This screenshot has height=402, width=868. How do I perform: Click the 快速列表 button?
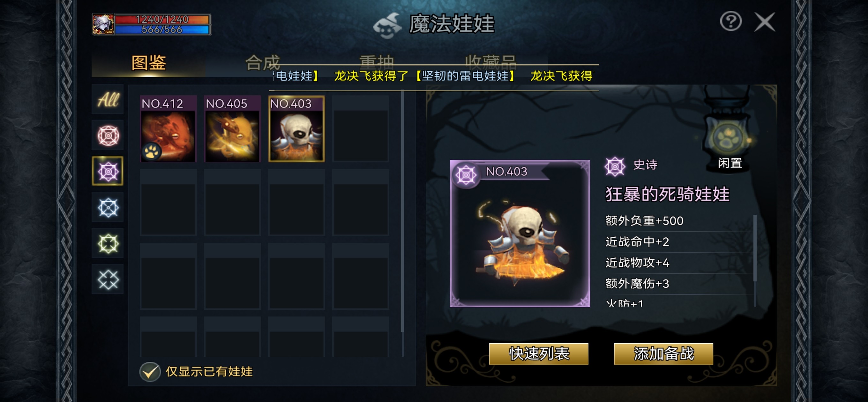coord(539,354)
